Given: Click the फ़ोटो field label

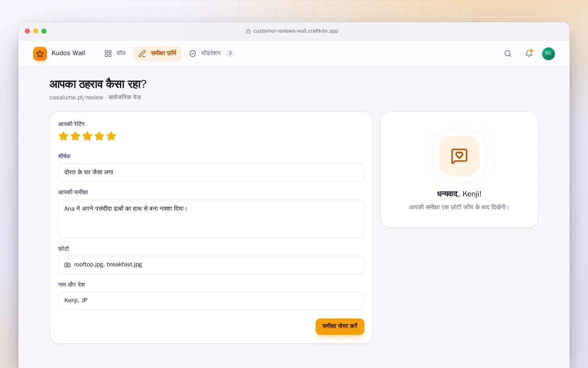Looking at the screenshot, I should (64, 249).
